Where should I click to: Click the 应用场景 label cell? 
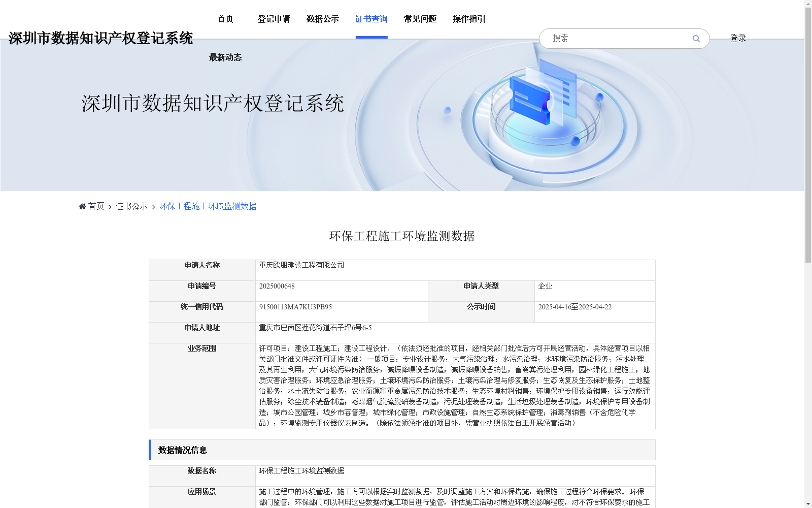click(x=202, y=497)
